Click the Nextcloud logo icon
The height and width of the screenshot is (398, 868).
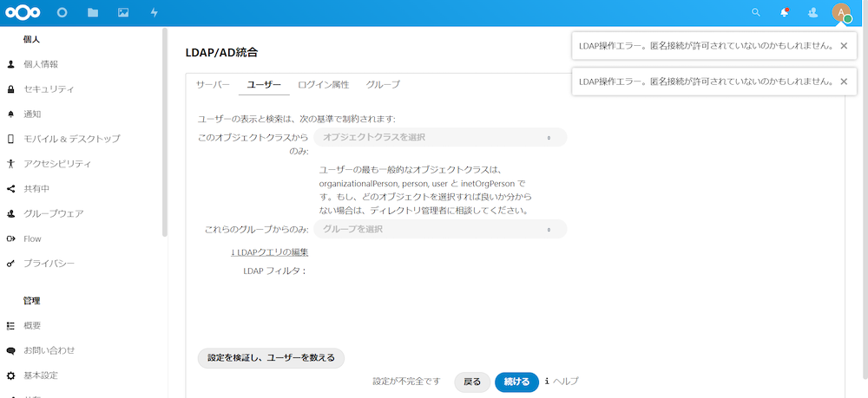coord(23,13)
